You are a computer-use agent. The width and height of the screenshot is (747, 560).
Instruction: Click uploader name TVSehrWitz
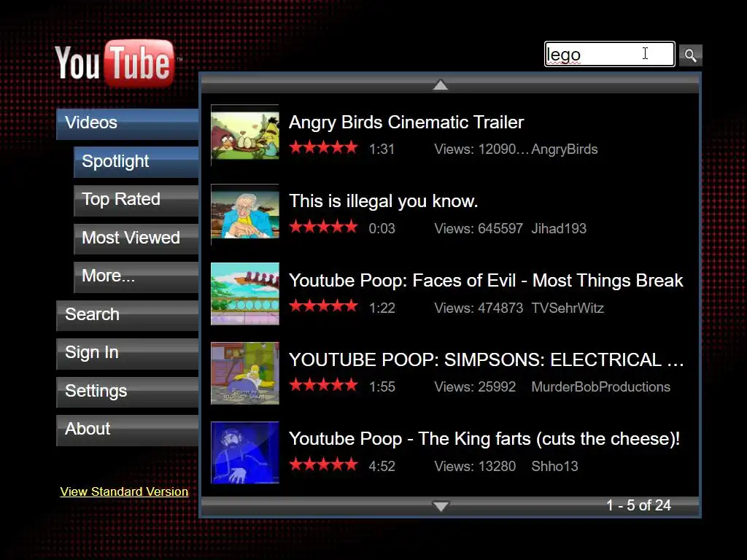[x=568, y=308]
